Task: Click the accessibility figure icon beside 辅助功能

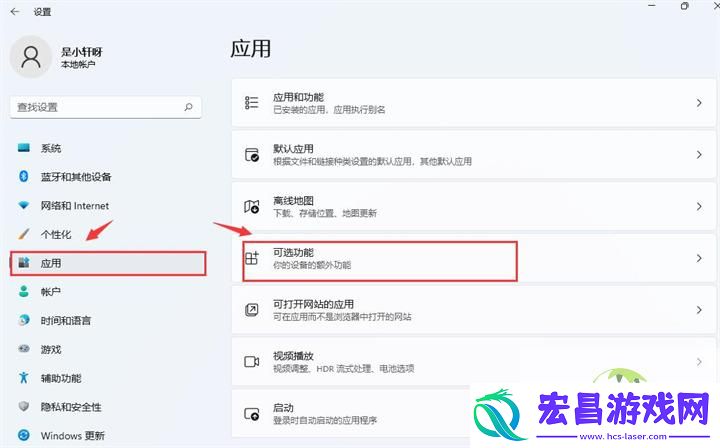Action: click(23, 378)
